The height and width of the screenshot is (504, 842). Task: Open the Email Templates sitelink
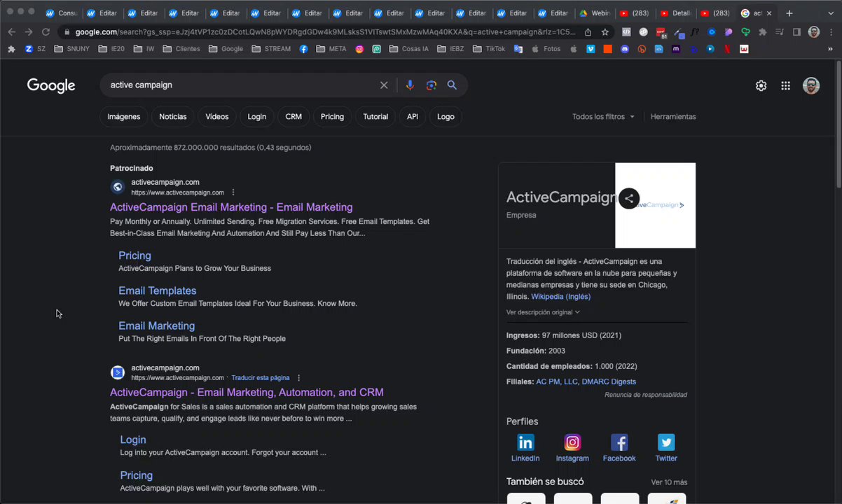(x=158, y=290)
